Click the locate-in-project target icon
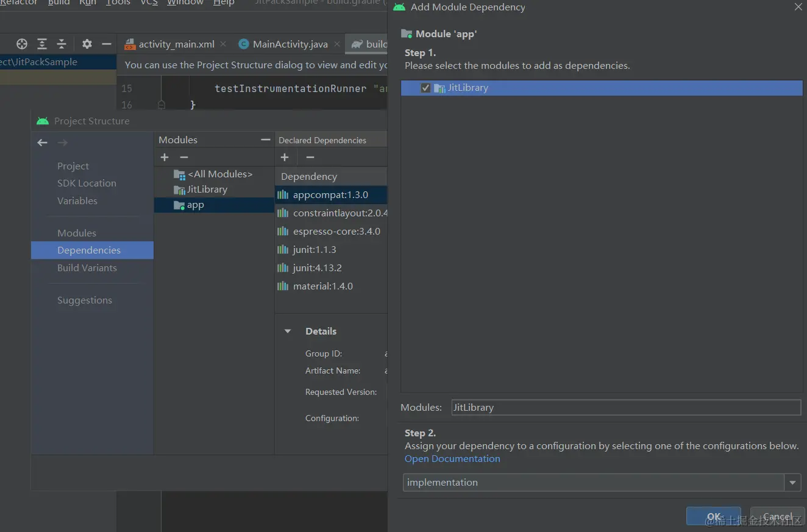This screenshot has height=532, width=807. tap(22, 44)
